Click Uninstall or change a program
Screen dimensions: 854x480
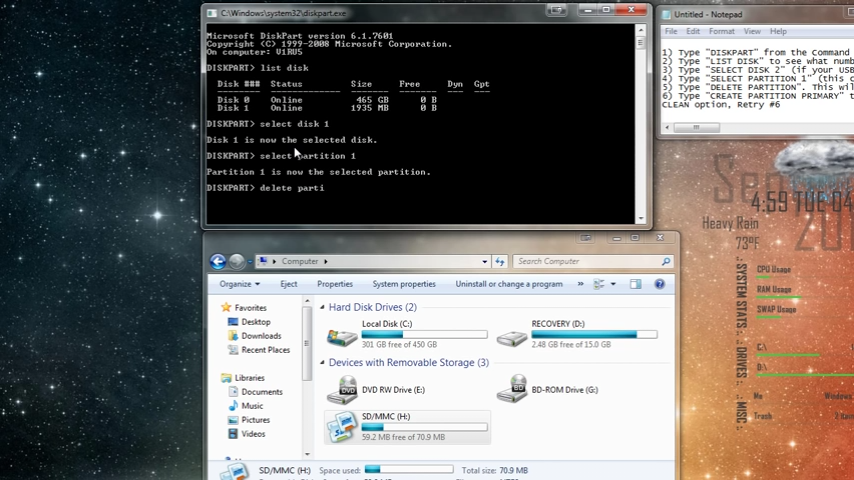pyautogui.click(x=508, y=284)
